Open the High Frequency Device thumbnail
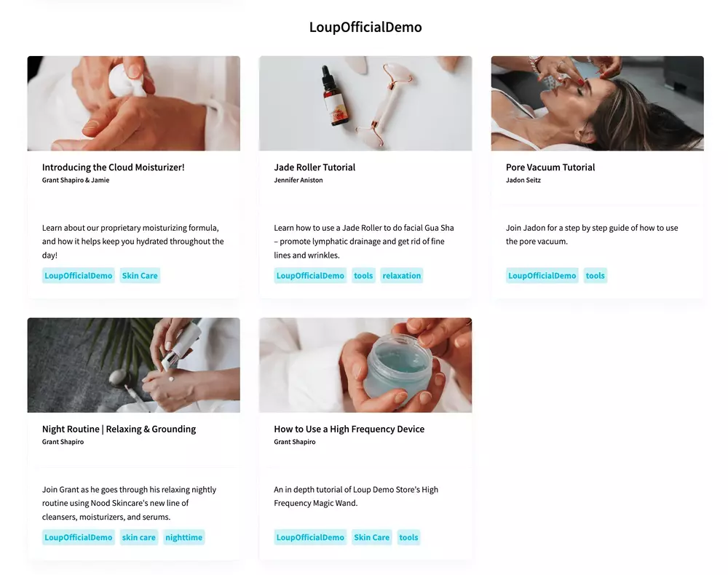Screen dimensions: 728x575 pos(365,365)
